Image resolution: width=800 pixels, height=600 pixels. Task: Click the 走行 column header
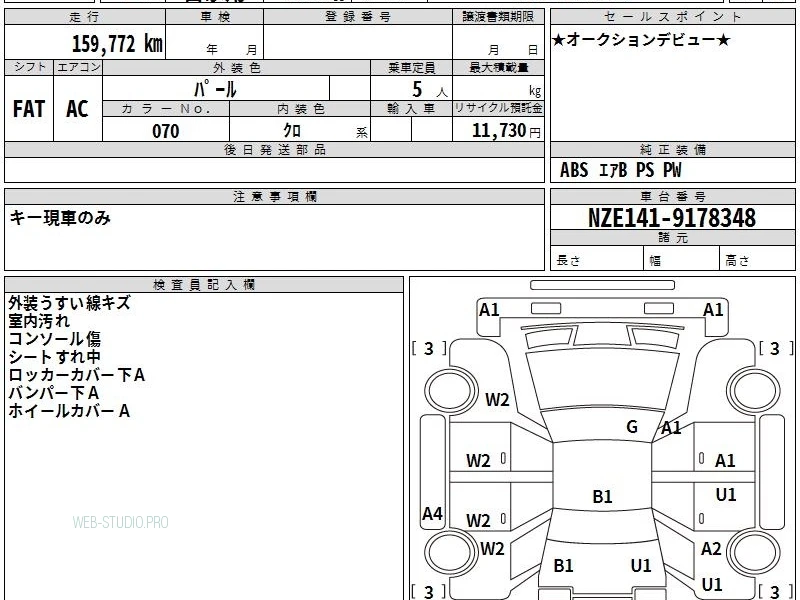85,17
